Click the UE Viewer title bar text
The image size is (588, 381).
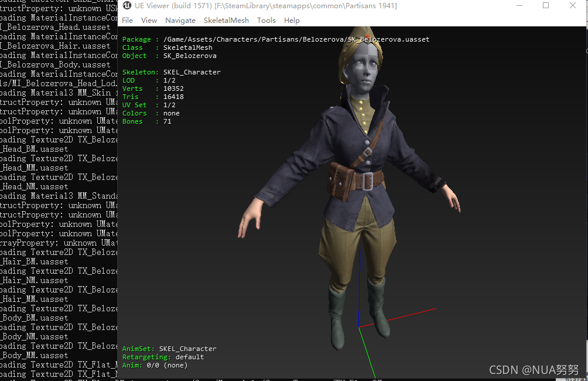pos(265,6)
